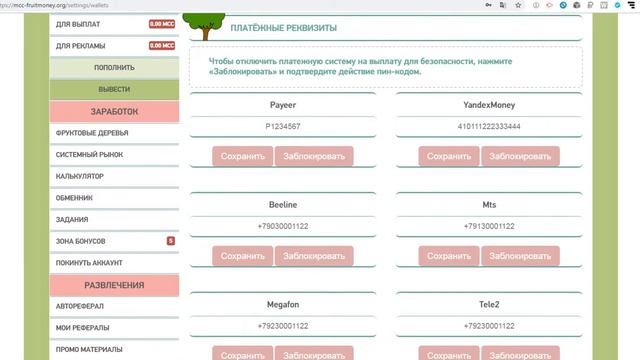Click the YandexMoney card title
This screenshot has height=360, width=640.
click(x=489, y=105)
